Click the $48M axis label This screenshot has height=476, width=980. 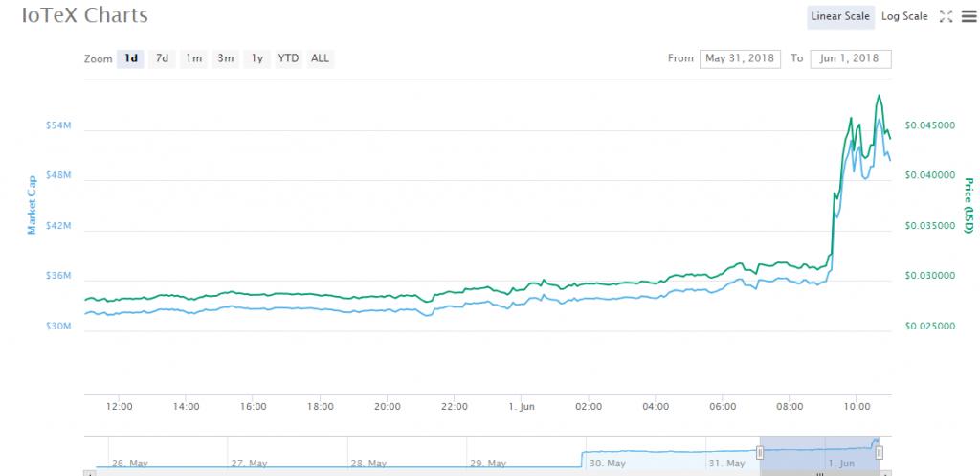click(x=58, y=176)
